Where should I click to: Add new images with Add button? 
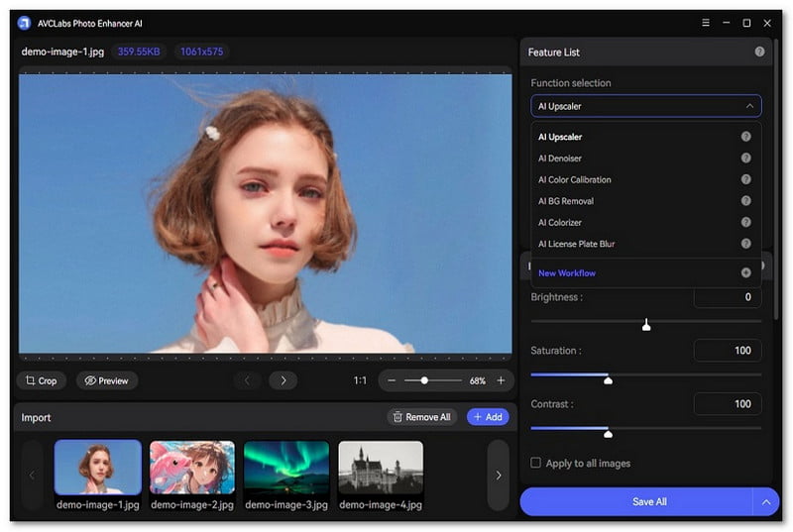click(488, 417)
